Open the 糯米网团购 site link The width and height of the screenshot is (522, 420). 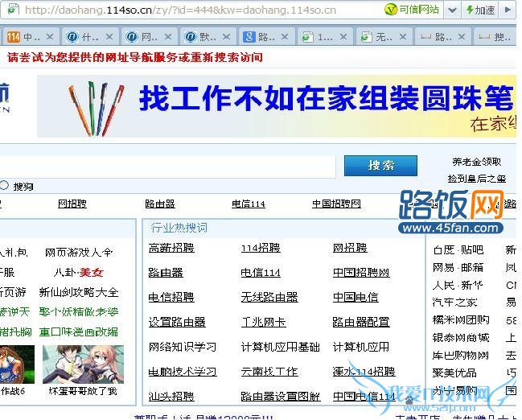(x=461, y=320)
